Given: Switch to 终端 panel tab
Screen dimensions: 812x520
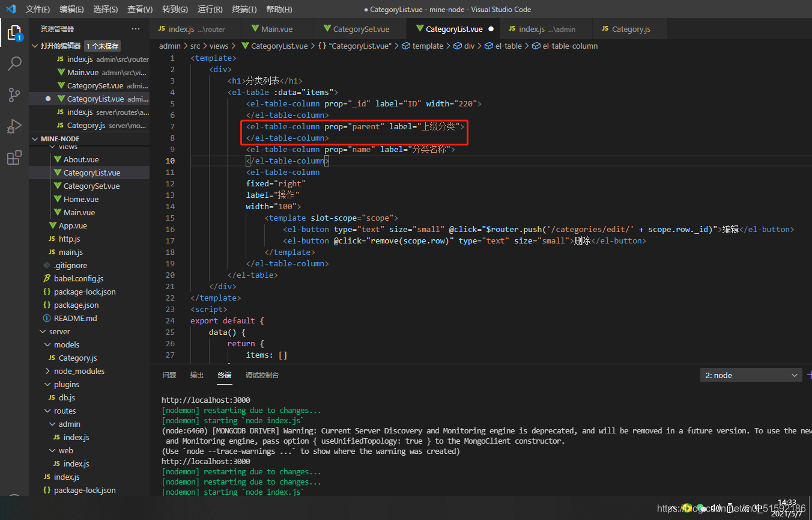Looking at the screenshot, I should click(225, 375).
